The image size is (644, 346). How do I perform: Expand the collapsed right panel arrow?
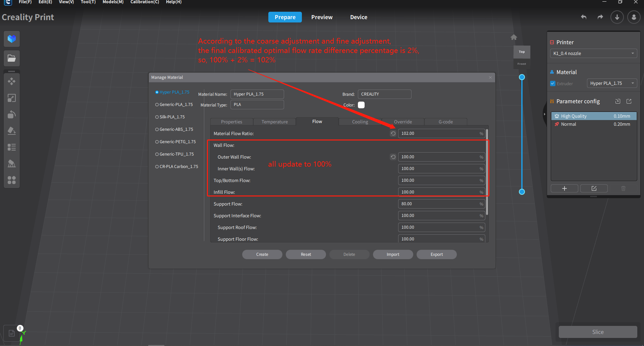[x=544, y=114]
